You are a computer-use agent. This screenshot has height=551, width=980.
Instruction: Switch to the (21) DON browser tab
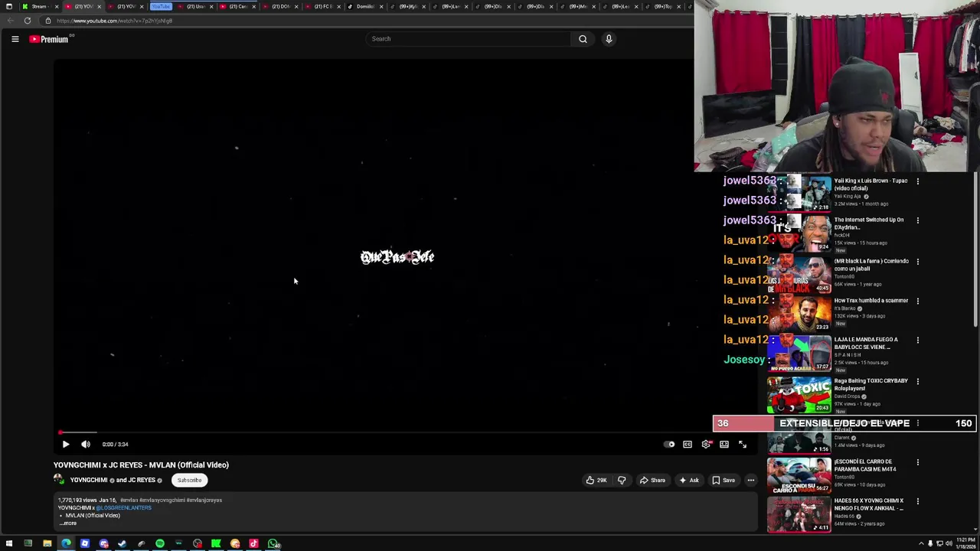click(280, 6)
